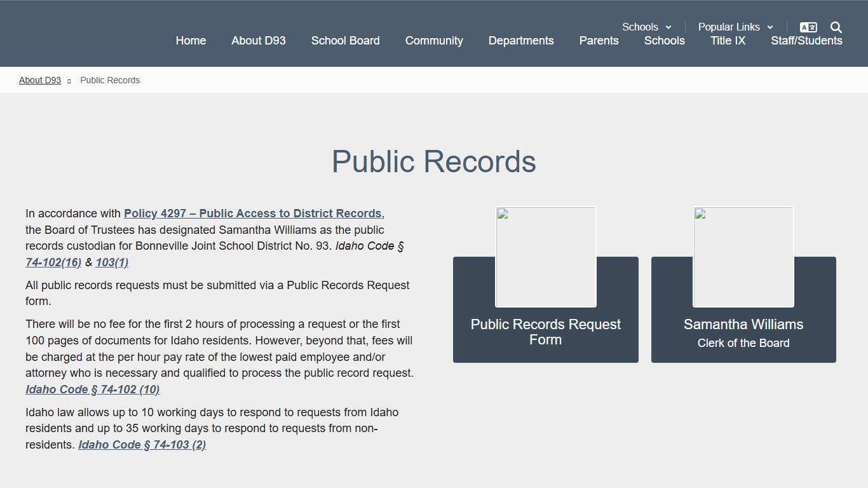Open the Public Records Request Form card
The width and height of the screenshot is (868, 488).
[x=545, y=332]
